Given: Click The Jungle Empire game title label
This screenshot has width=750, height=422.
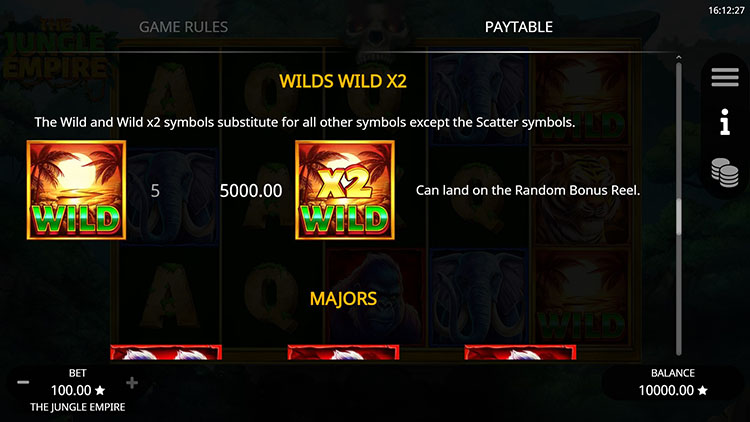Looking at the screenshot, I should [x=77, y=407].
